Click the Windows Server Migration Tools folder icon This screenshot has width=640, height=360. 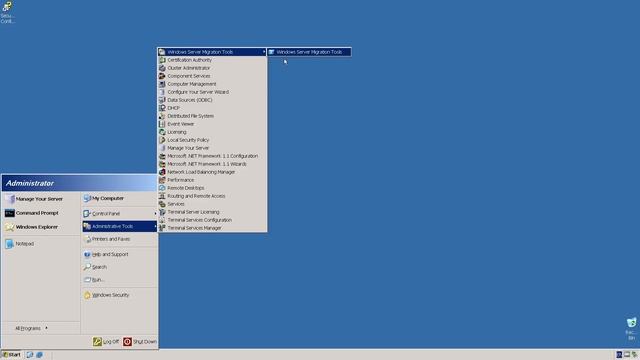162,52
